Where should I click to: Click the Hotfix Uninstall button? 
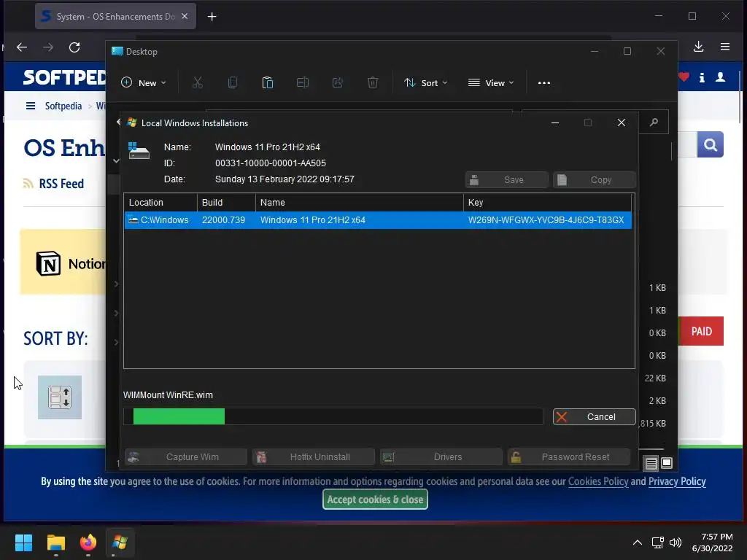[314, 457]
